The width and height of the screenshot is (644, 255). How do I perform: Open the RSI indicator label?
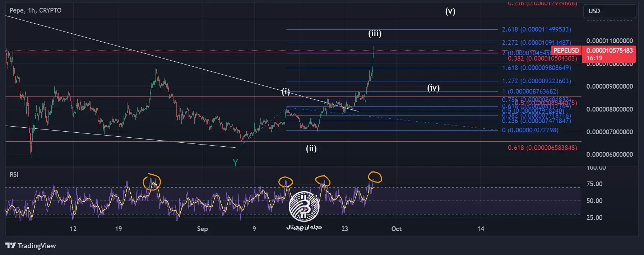click(14, 175)
